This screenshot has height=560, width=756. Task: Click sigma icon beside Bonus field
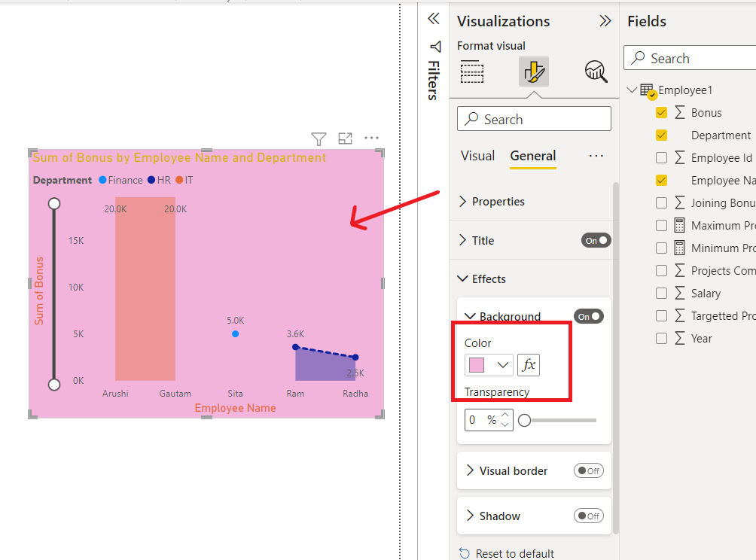click(x=679, y=112)
